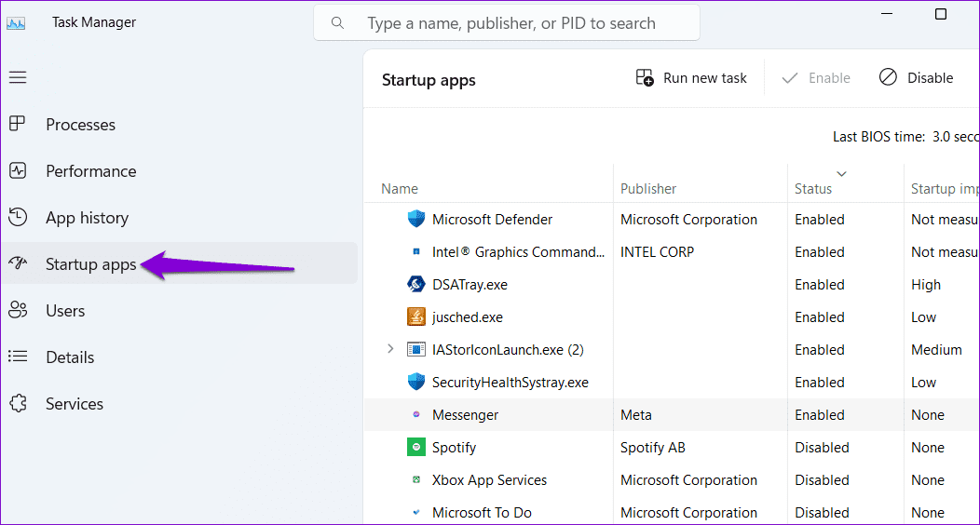The image size is (980, 525).
Task: Click the Enable button
Action: 816,78
